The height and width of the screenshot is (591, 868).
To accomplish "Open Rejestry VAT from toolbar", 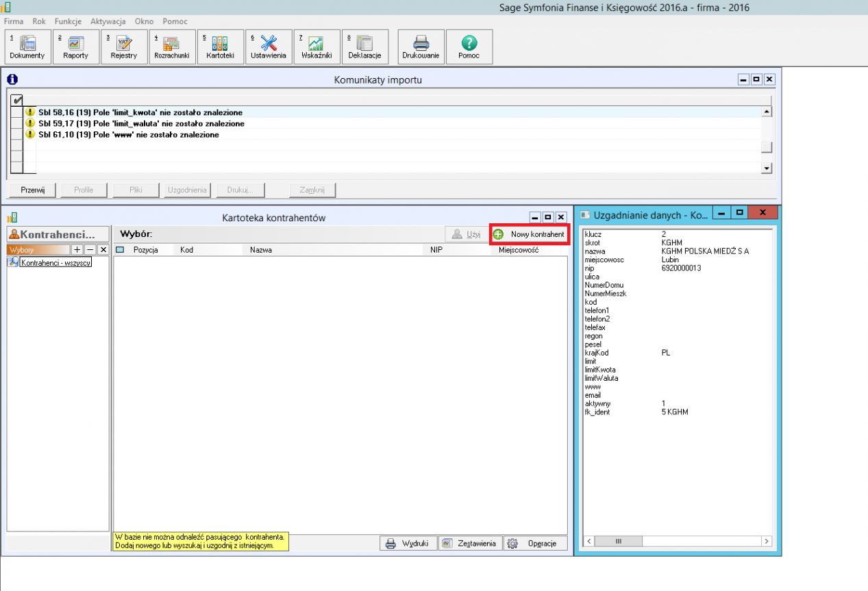I will pyautogui.click(x=124, y=47).
